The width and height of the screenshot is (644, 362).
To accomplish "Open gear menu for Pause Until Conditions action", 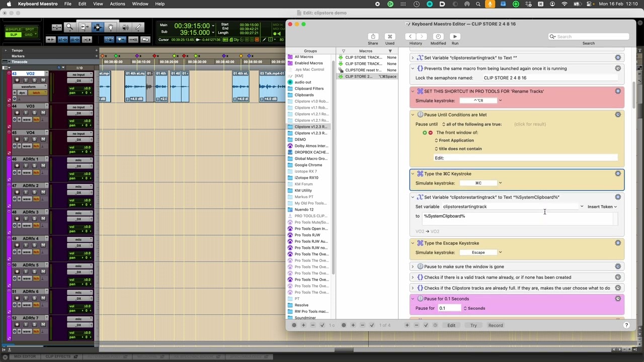I will pyautogui.click(x=618, y=115).
